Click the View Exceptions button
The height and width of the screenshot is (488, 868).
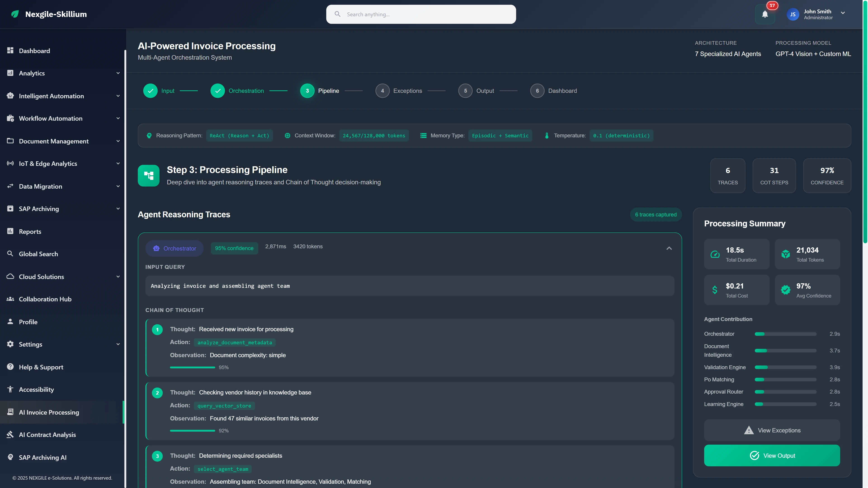coord(772,430)
